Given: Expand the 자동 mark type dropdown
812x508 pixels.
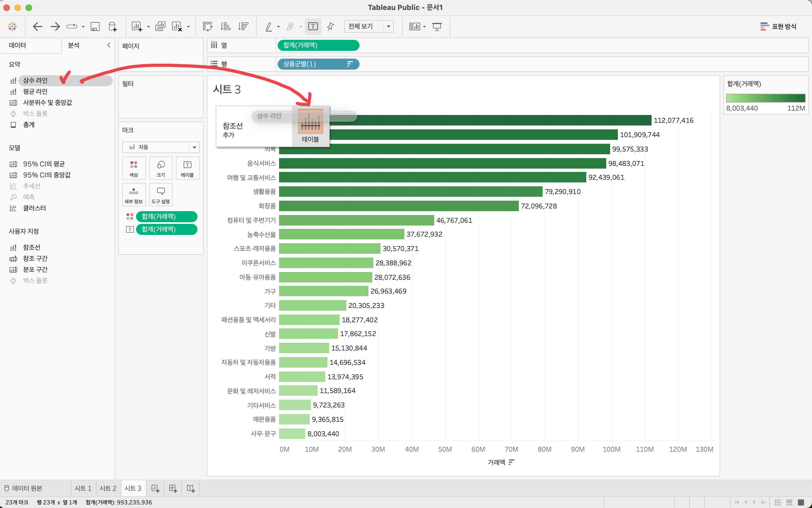Looking at the screenshot, I should pyautogui.click(x=194, y=147).
